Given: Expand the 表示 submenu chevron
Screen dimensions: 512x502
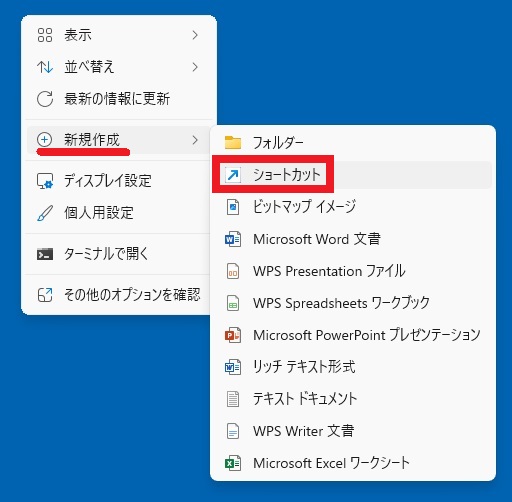Looking at the screenshot, I should (x=195, y=35).
